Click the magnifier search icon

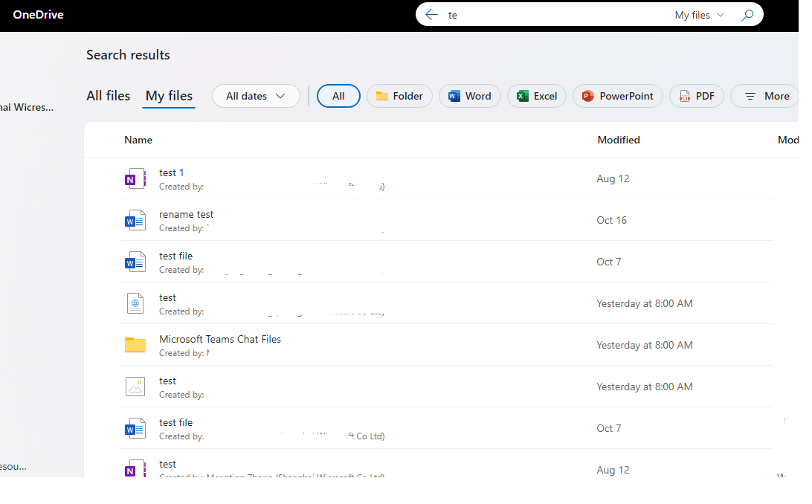pos(747,15)
